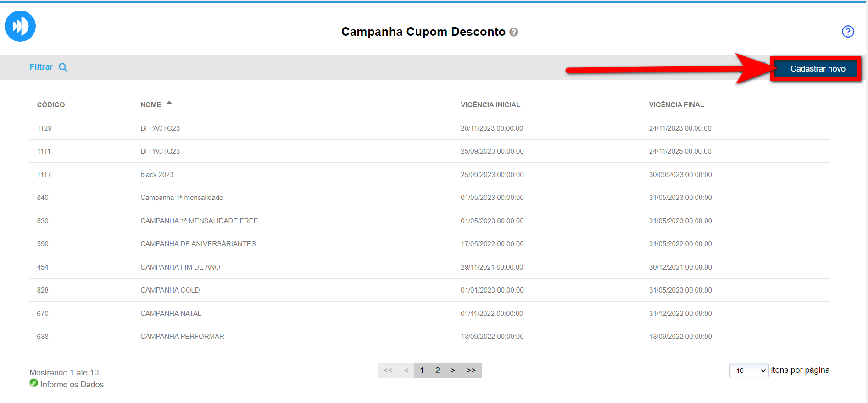Open help via top-right question mark icon
The height and width of the screenshot is (403, 868).
point(848,32)
